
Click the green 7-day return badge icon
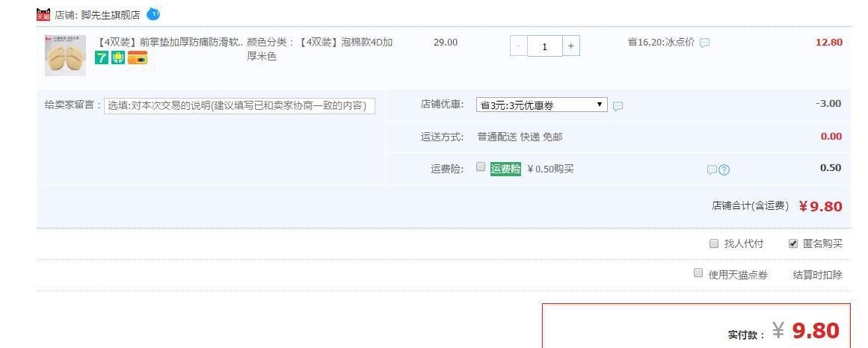click(101, 58)
